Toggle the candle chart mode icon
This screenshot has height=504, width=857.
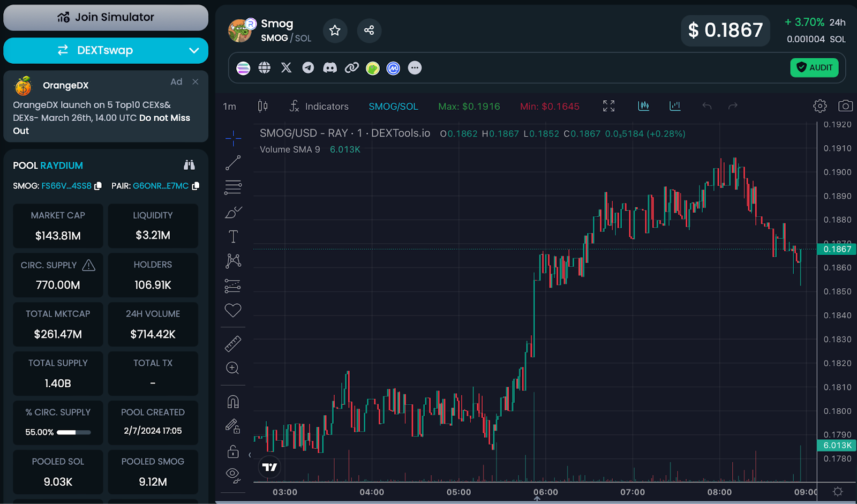coord(644,106)
